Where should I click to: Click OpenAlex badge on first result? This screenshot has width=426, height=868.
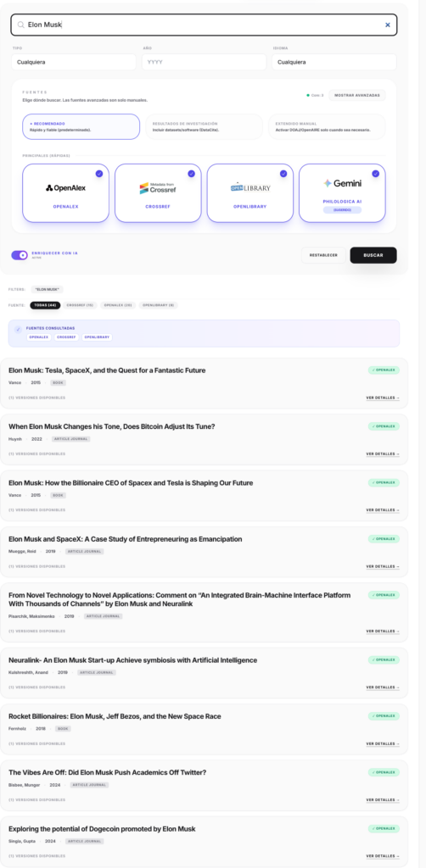(384, 370)
